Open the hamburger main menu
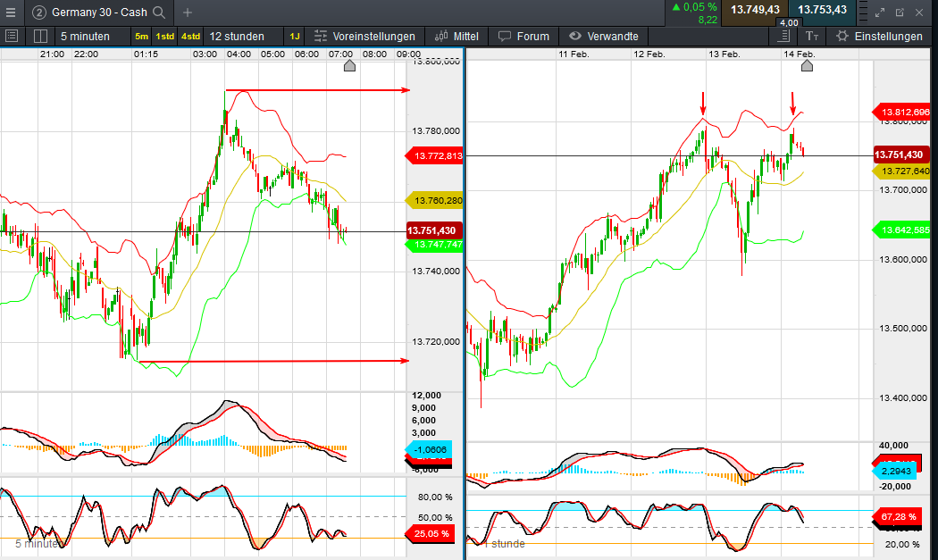This screenshot has width=938, height=560. [x=11, y=12]
